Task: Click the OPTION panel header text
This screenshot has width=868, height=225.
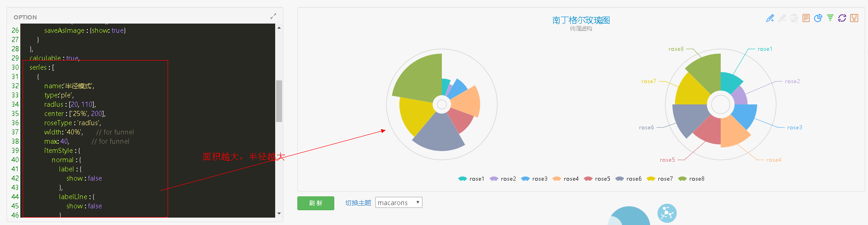Action: click(x=25, y=17)
